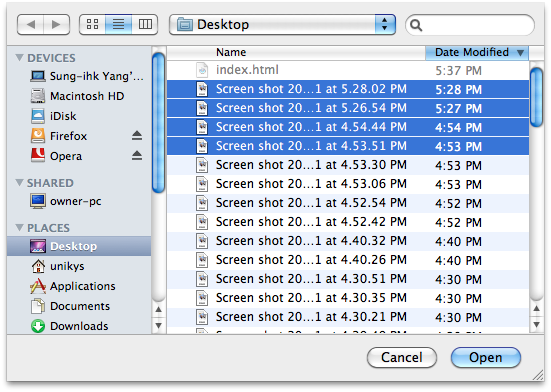551x392 pixels.
Task: Select Screen shot at 4.52.42 PM
Action: (348, 222)
